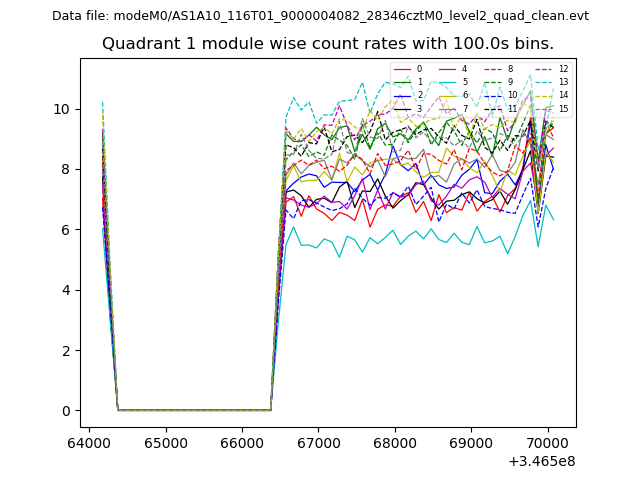
Task: Click the red legend line for module 0
Action: [x=400, y=69]
